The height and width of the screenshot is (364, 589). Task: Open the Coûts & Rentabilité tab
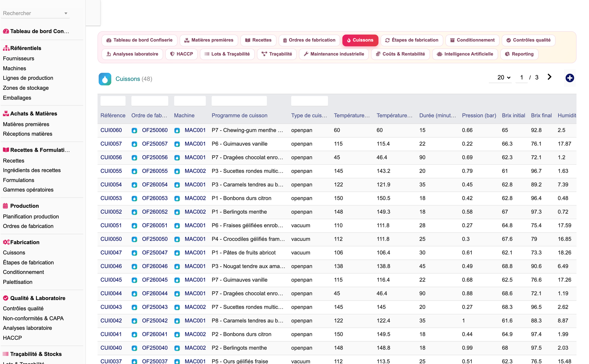(400, 54)
